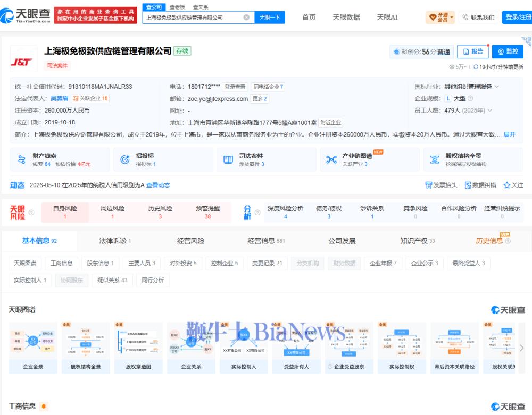
Task: Click the refresh update icon
Action: pyautogui.click(x=476, y=67)
